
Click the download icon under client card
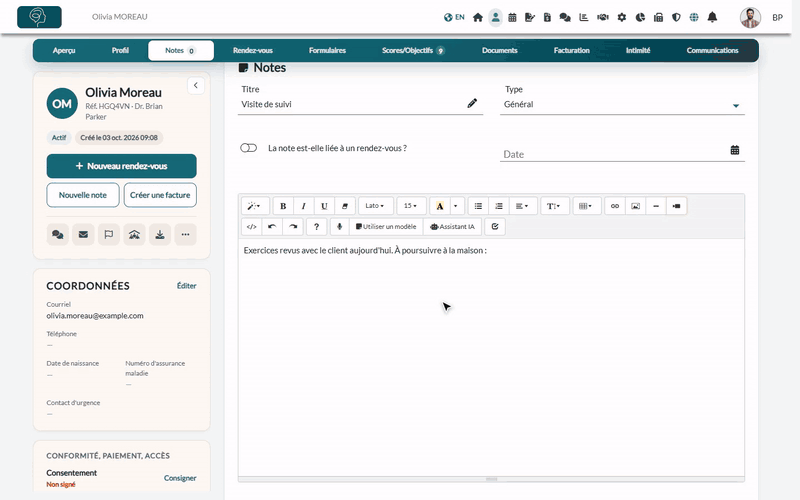(x=160, y=235)
